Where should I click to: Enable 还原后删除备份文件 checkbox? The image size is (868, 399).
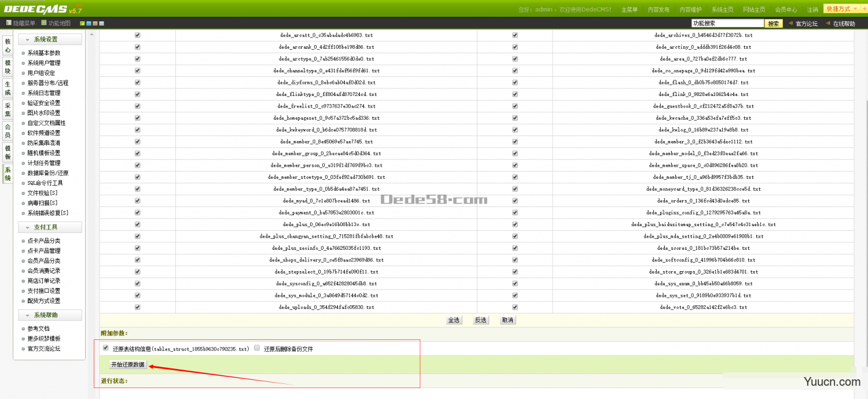coord(257,348)
